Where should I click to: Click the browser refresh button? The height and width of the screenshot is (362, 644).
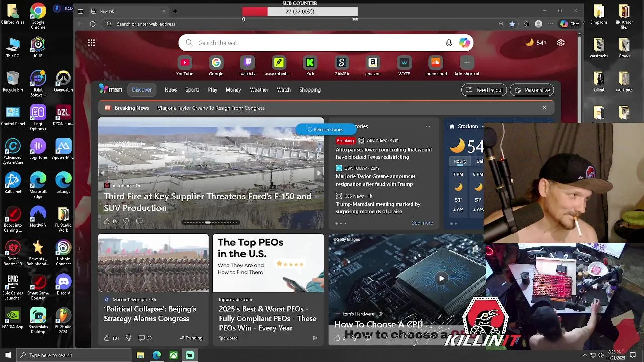tap(93, 24)
